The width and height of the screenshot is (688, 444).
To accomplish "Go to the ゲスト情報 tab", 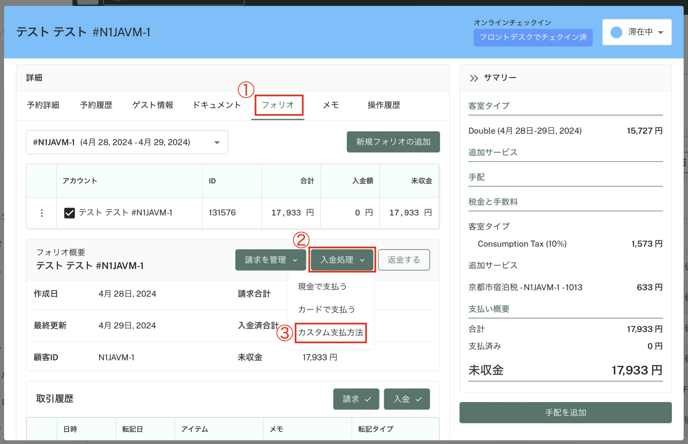I will coord(152,105).
